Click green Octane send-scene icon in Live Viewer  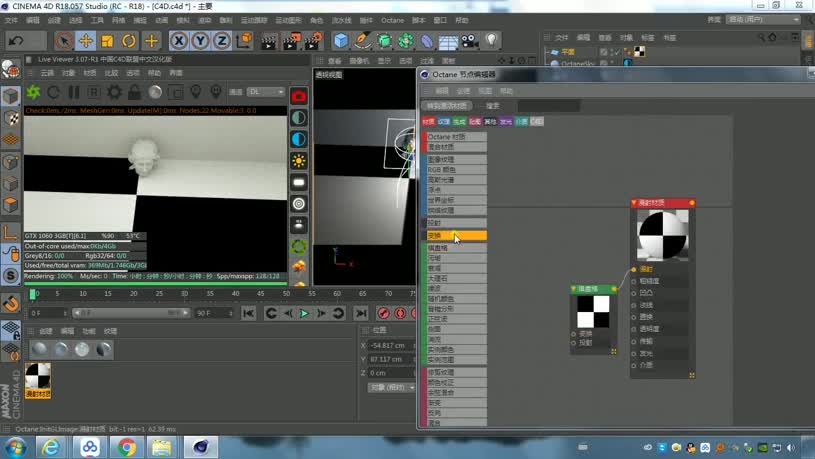click(34, 93)
